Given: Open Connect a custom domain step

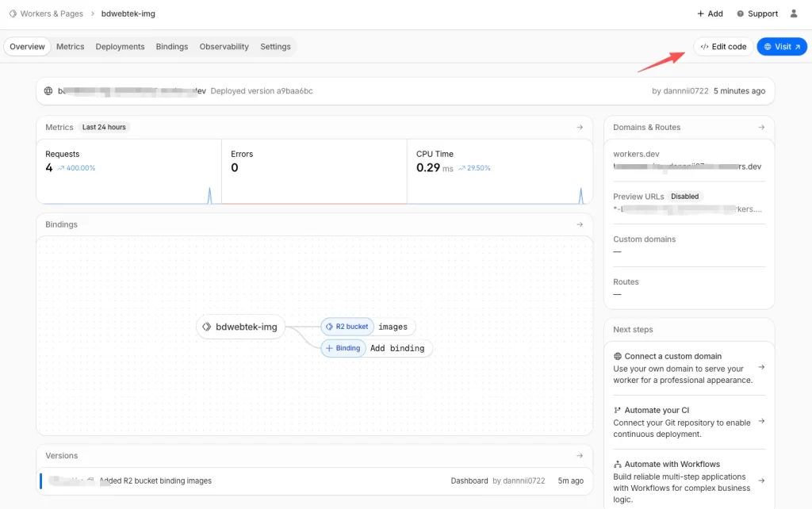Looking at the screenshot, I should (689, 368).
